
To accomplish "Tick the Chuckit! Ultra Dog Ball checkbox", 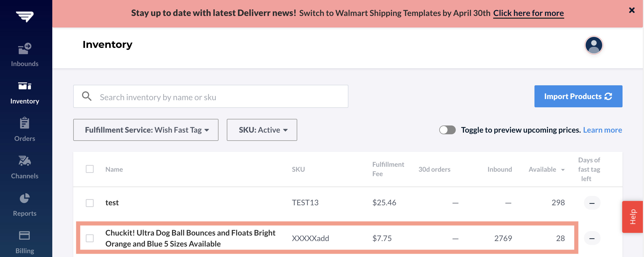I will point(90,238).
